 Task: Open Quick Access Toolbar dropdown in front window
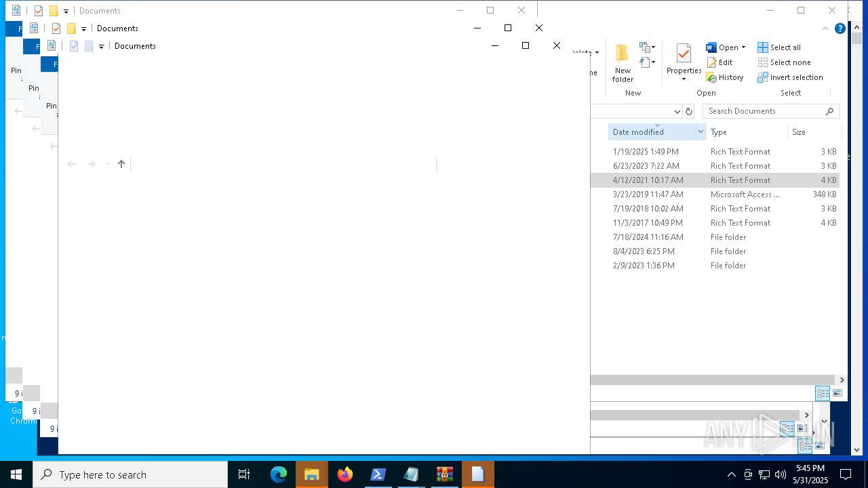(101, 46)
